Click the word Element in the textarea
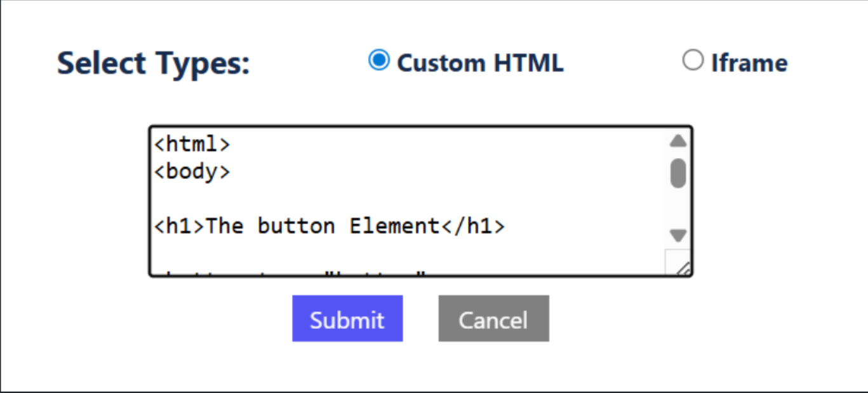This screenshot has width=868, height=393. [394, 225]
